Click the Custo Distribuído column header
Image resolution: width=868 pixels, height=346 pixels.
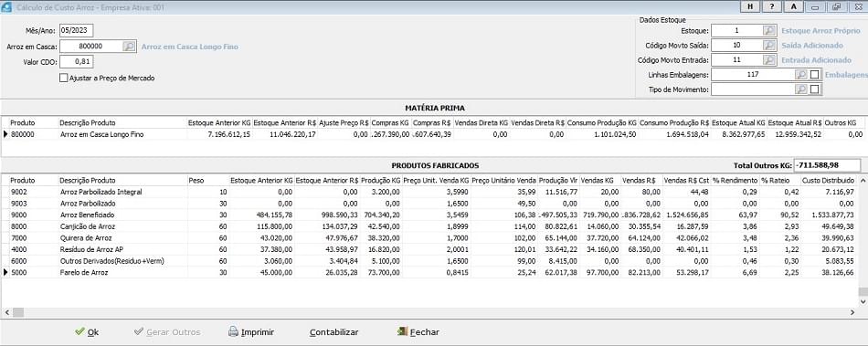pos(828,180)
